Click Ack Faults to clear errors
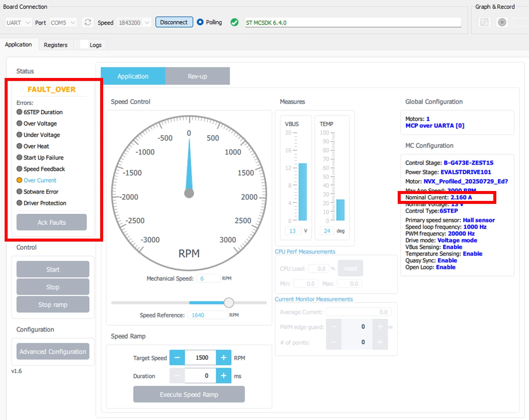The image size is (529, 420). [52, 222]
